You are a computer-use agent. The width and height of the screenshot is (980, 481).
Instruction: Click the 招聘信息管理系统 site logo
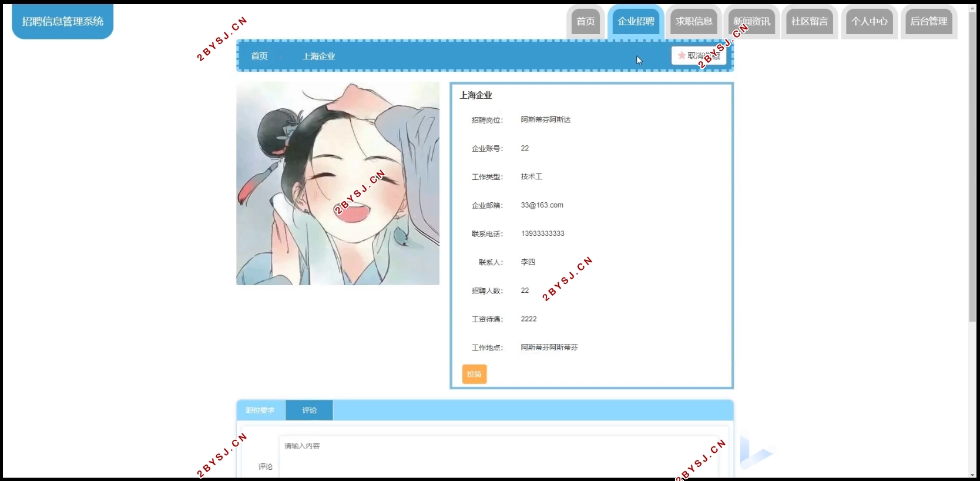(x=62, y=21)
